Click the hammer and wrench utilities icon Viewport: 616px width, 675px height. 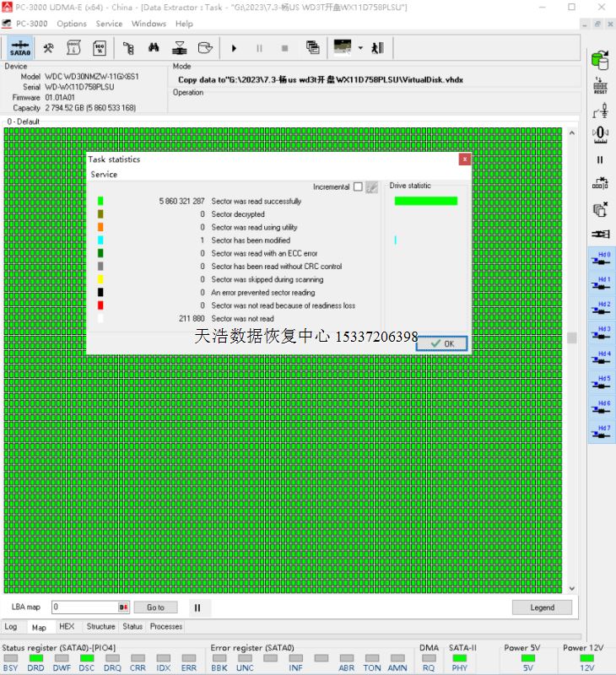[x=49, y=48]
